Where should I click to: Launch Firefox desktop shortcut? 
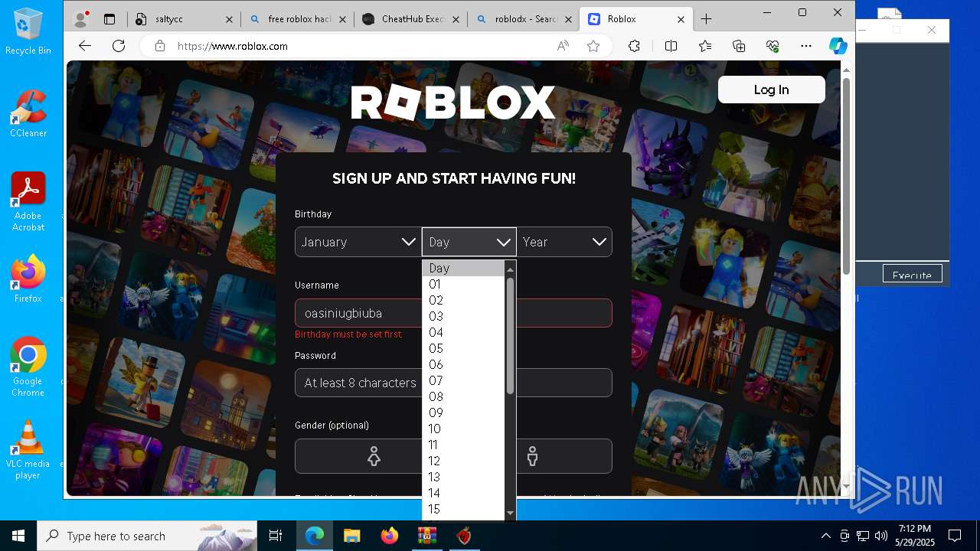pyautogui.click(x=28, y=279)
